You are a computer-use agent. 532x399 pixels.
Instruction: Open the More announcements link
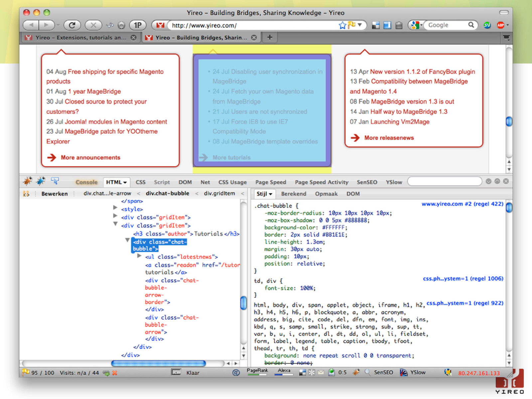pyautogui.click(x=90, y=158)
